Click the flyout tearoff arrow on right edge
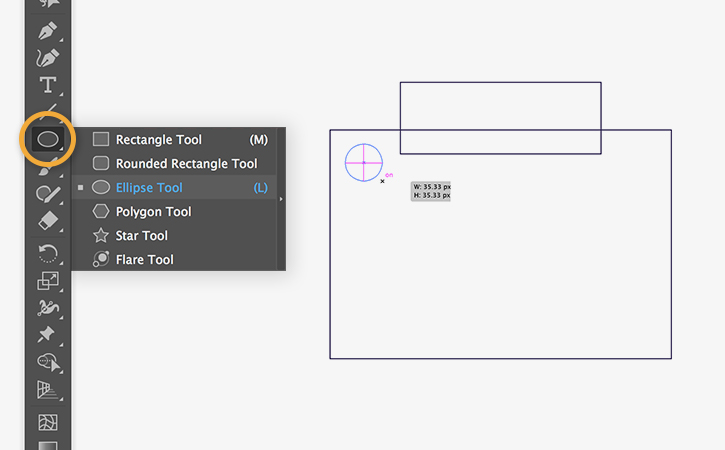The image size is (725, 450). click(x=281, y=199)
